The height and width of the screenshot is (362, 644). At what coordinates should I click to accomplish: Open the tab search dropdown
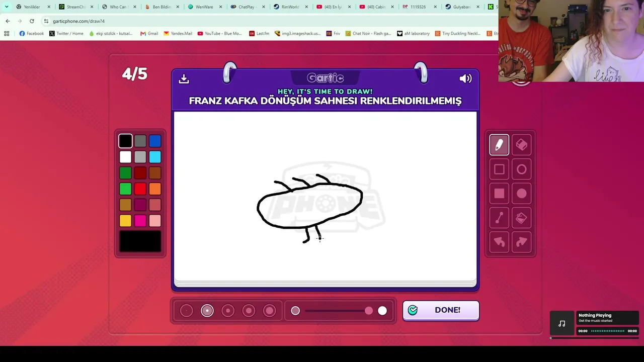tap(7, 7)
